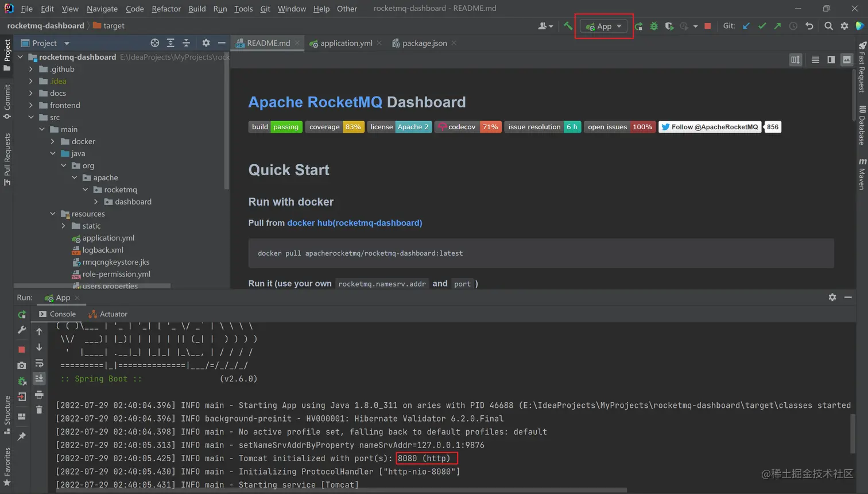Click Git Push green arrow
This screenshot has height=494, width=868.
[777, 26]
